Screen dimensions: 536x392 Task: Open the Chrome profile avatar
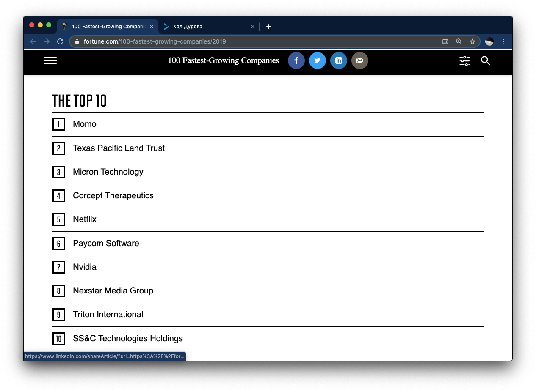(489, 41)
